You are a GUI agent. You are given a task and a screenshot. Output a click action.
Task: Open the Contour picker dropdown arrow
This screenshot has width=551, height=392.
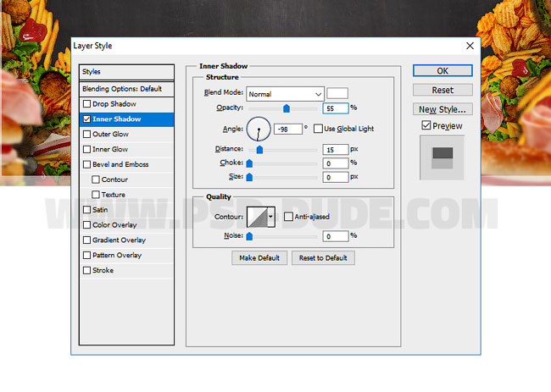(x=270, y=217)
